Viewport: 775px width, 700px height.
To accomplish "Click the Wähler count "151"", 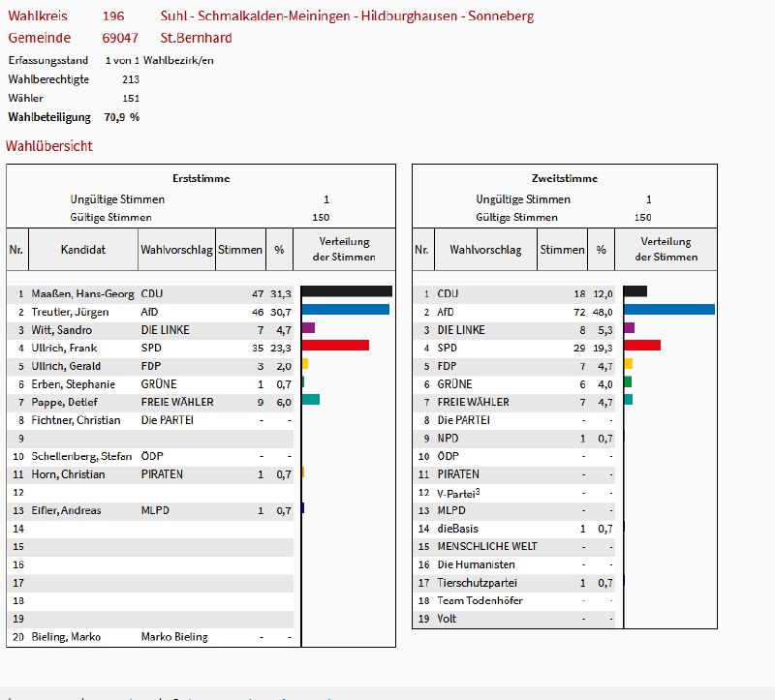I will tap(131, 99).
